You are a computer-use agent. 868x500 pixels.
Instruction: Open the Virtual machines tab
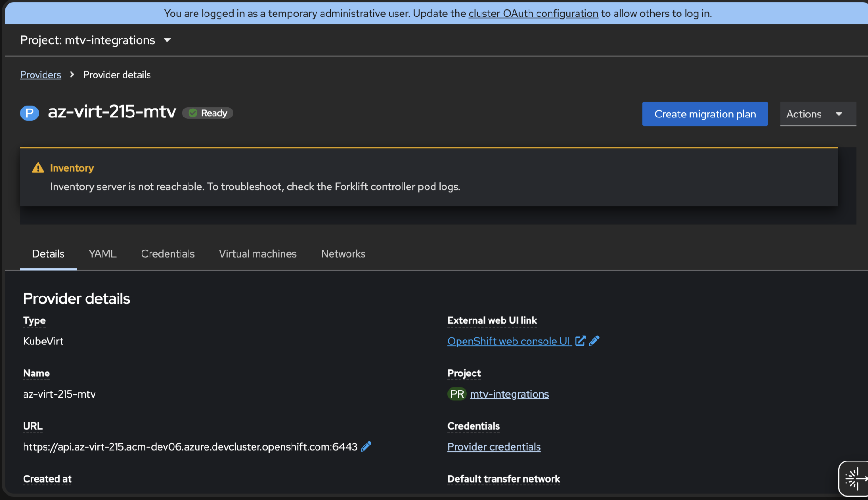pyautogui.click(x=258, y=254)
